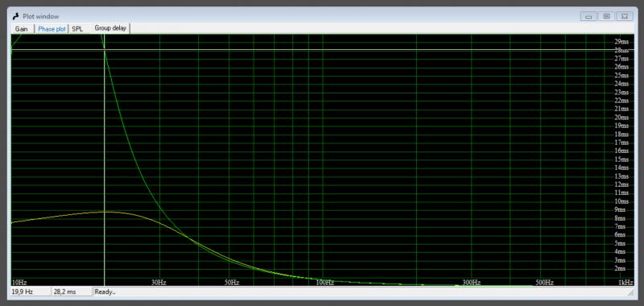644x306 pixels.
Task: Maximize the Plot window
Action: pyautogui.click(x=606, y=16)
